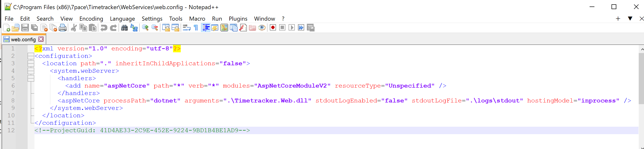Click the Print icon
Viewport: 644px width, 149px height.
click(x=63, y=28)
